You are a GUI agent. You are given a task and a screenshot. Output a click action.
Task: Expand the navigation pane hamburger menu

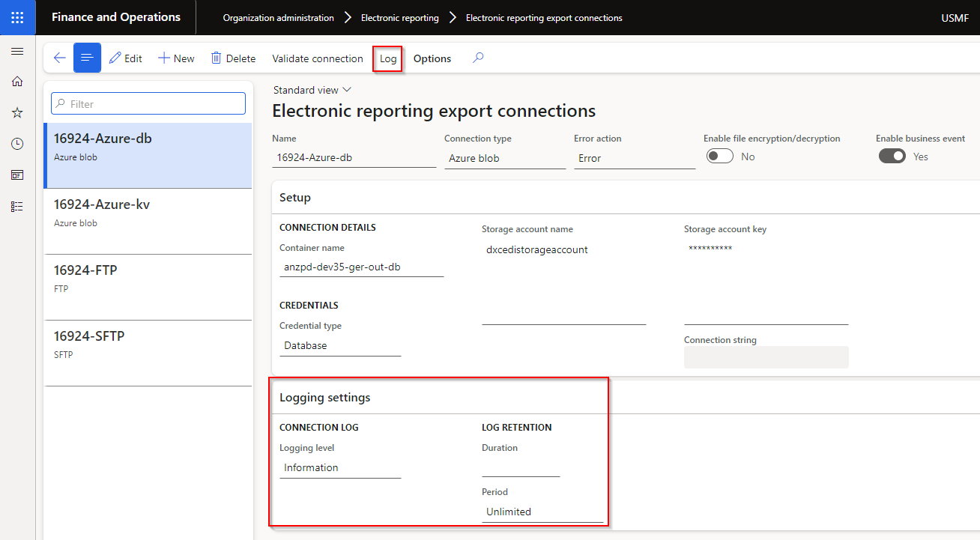tap(17, 51)
